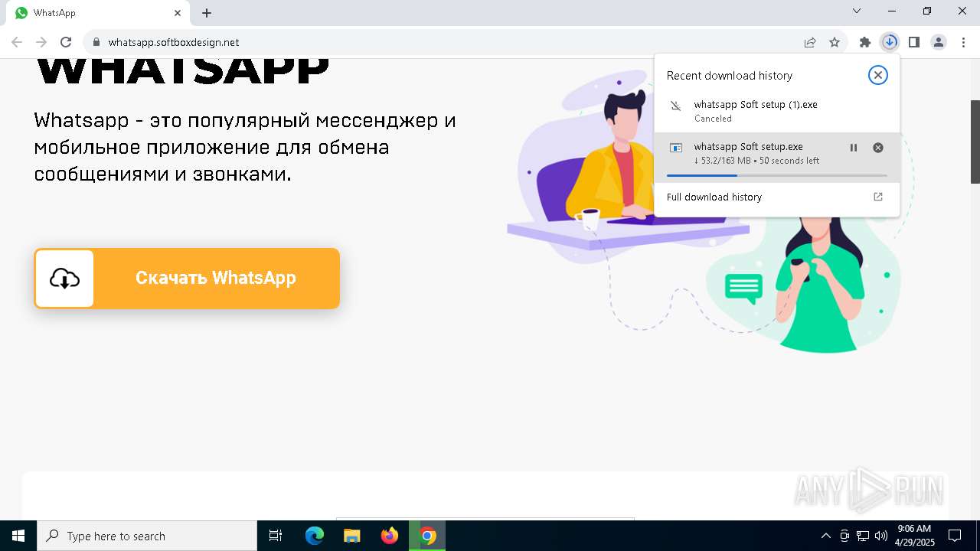Open the notification center icon
Screen dimensions: 980x551
tap(955, 536)
